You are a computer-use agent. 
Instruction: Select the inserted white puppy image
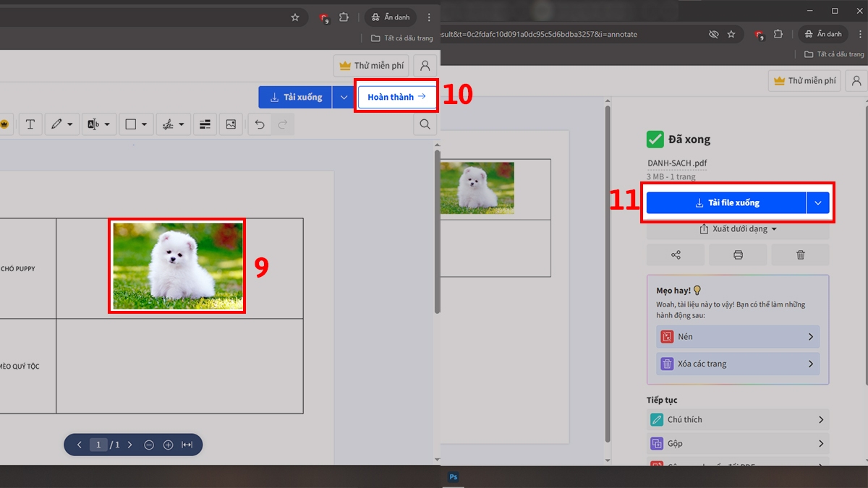pos(178,266)
